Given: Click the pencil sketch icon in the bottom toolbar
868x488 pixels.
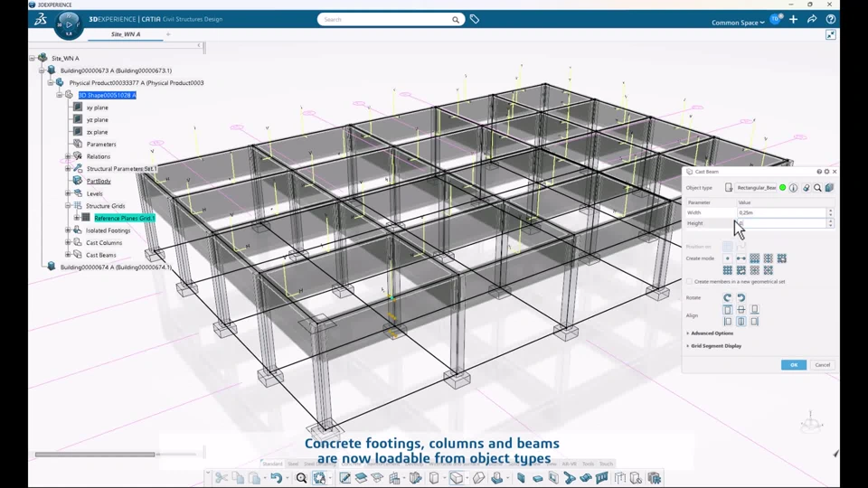Looking at the screenshot, I should click(344, 477).
